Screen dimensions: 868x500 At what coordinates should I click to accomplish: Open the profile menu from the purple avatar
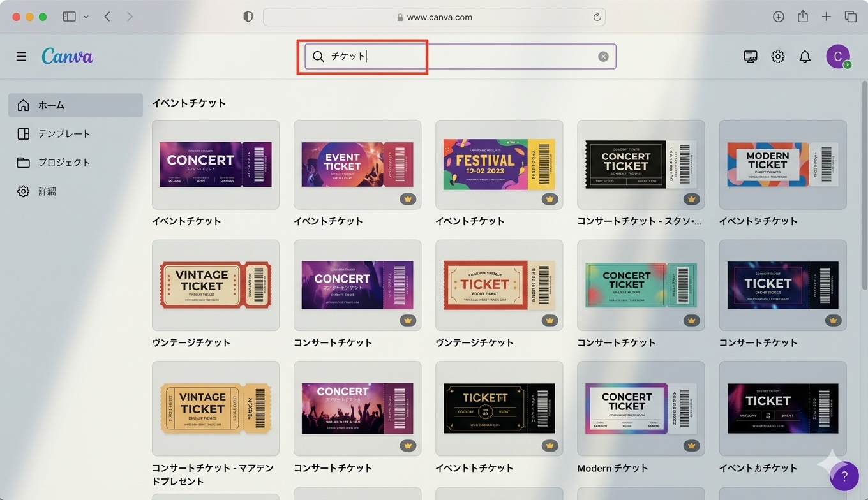(x=838, y=56)
